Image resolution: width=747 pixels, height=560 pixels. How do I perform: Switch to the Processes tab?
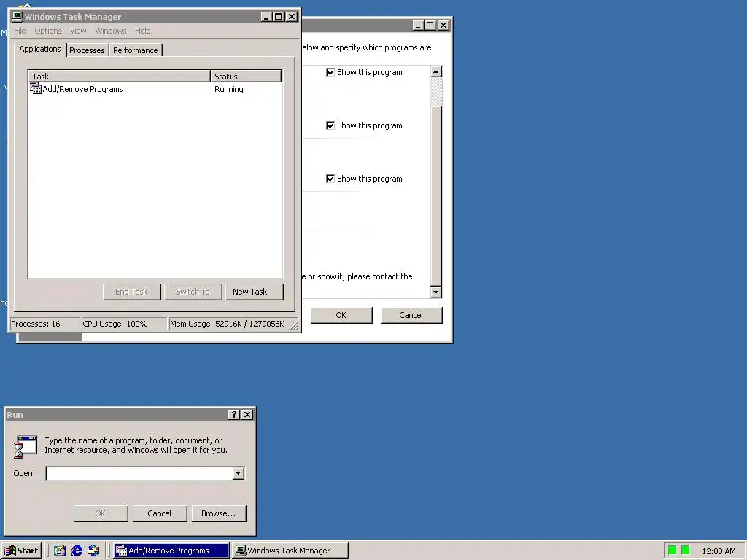coord(87,50)
